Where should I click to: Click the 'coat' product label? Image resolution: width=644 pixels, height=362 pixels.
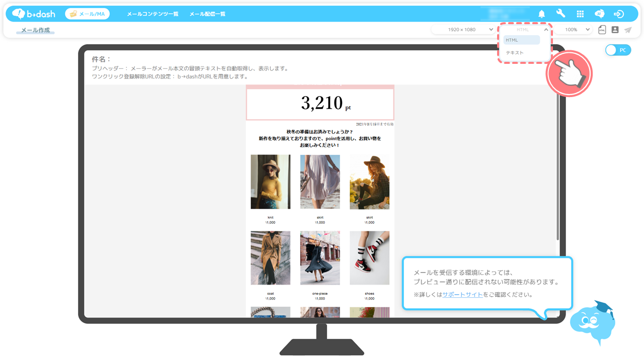tap(271, 294)
